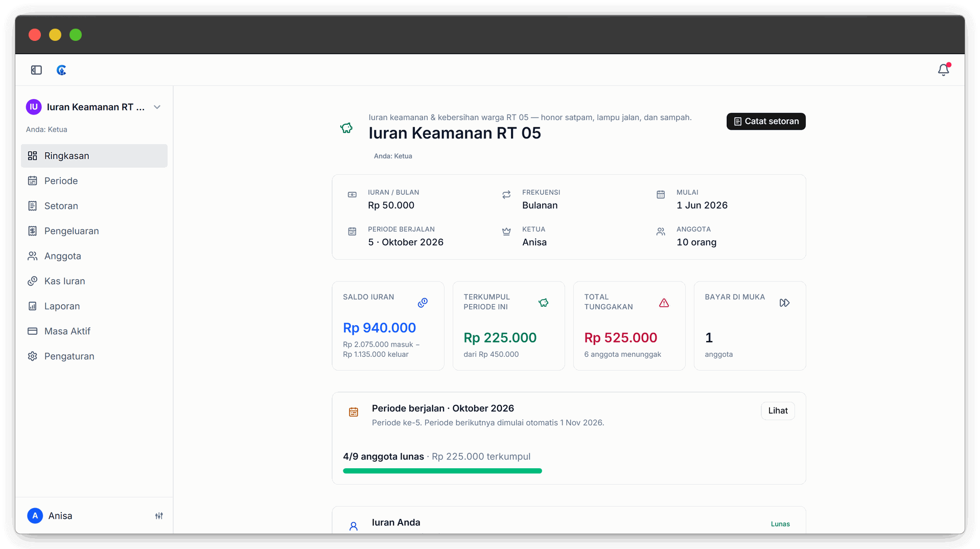Click the Frekuensi repeat icon
The width and height of the screenshot is (980, 549).
pyautogui.click(x=506, y=195)
